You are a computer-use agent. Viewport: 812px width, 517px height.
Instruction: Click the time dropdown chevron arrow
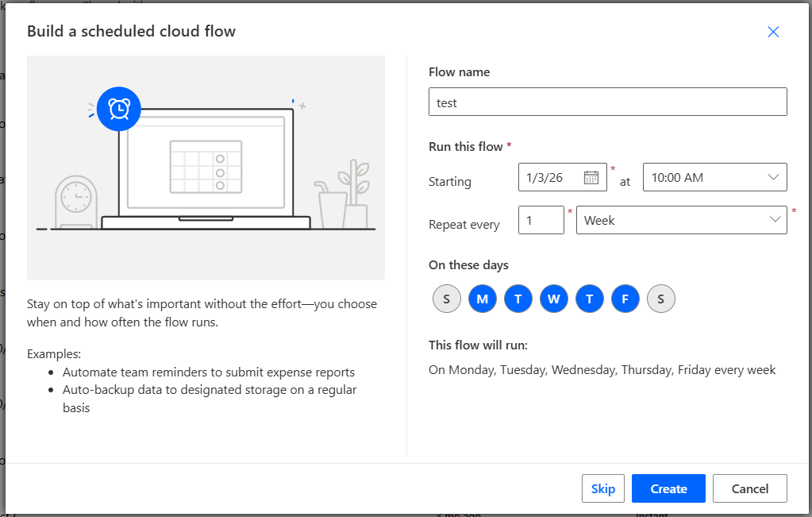tap(773, 177)
